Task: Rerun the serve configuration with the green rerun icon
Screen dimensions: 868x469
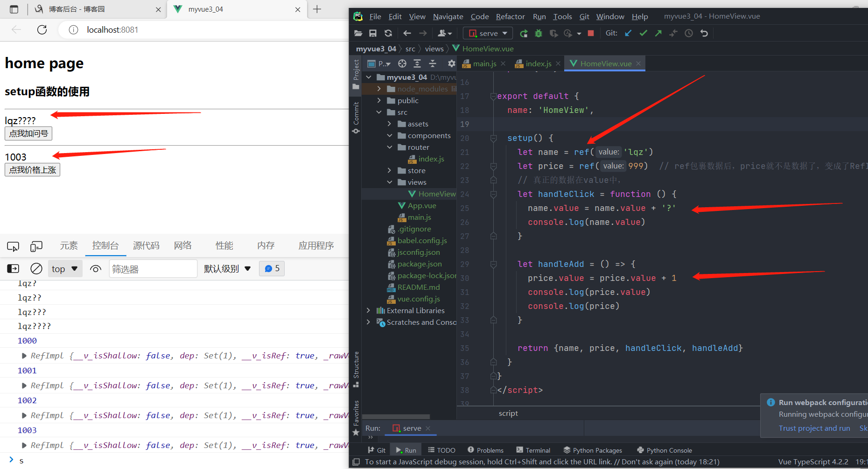Action: tap(524, 33)
